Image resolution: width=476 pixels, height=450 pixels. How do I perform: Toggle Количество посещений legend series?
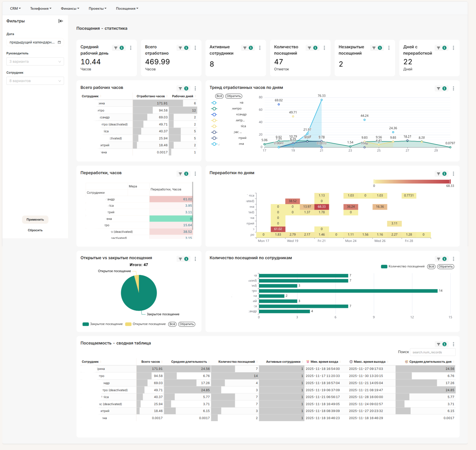(x=403, y=266)
